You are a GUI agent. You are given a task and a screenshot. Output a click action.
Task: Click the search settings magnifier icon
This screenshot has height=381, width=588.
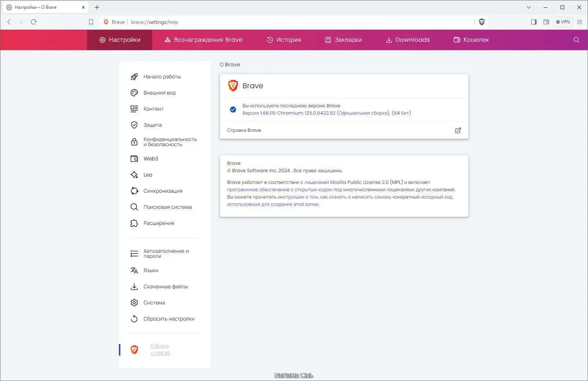tap(576, 40)
